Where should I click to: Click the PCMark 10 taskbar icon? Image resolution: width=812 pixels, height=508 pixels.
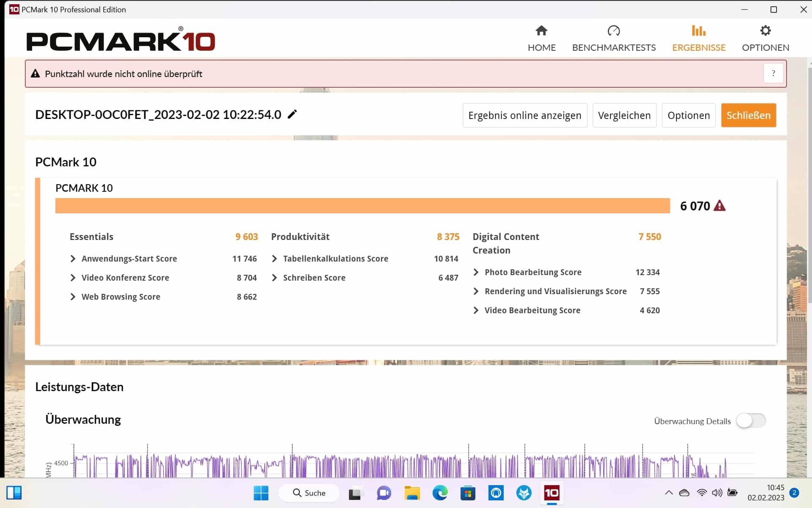pyautogui.click(x=551, y=493)
